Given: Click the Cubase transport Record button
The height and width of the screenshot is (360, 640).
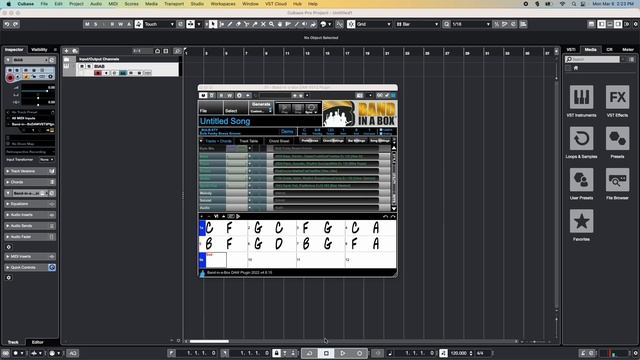Looking at the screenshot, I should pyautogui.click(x=360, y=353).
